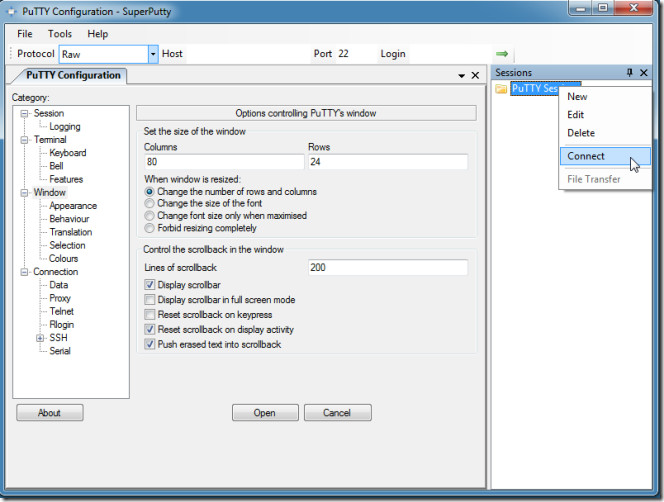The height and width of the screenshot is (502, 664).
Task: Click the Host input field
Action: [248, 54]
